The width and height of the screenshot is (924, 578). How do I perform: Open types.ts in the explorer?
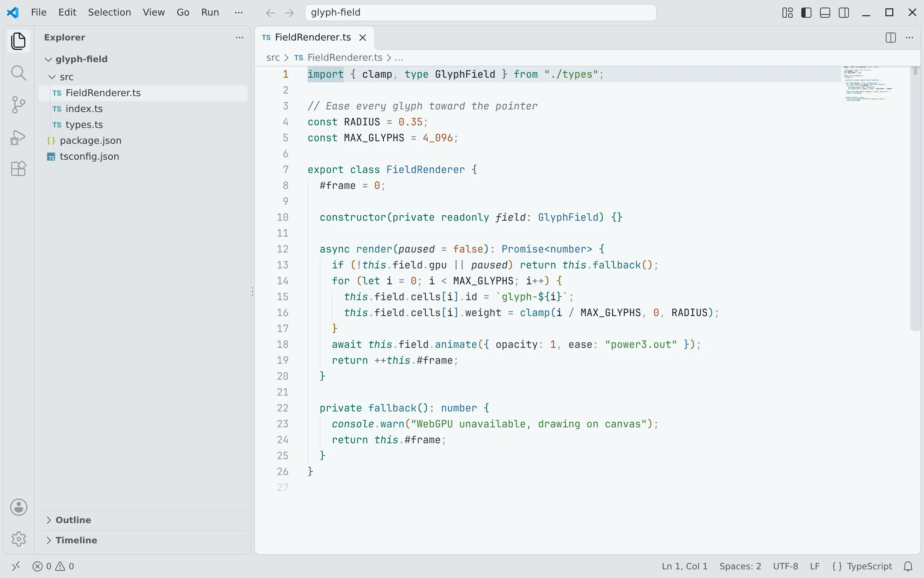(x=143, y=125)
